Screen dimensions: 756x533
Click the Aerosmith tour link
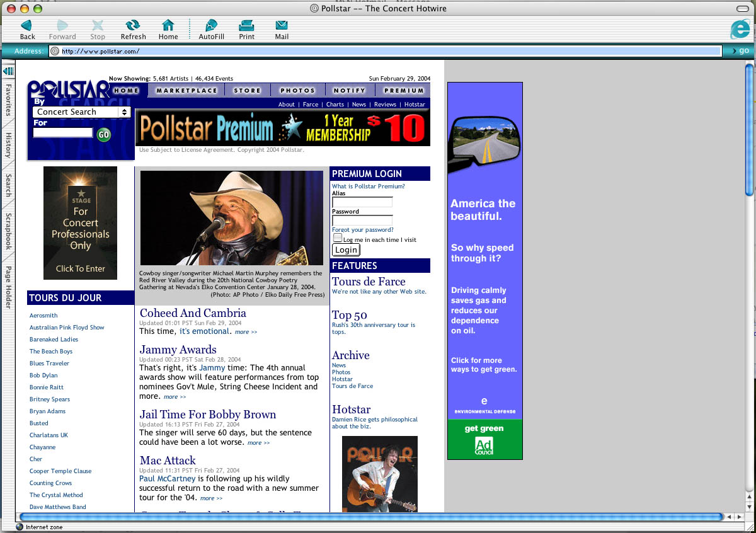point(43,316)
